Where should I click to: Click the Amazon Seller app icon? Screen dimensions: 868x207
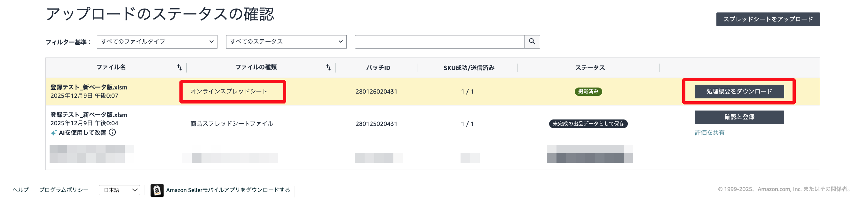click(157, 190)
